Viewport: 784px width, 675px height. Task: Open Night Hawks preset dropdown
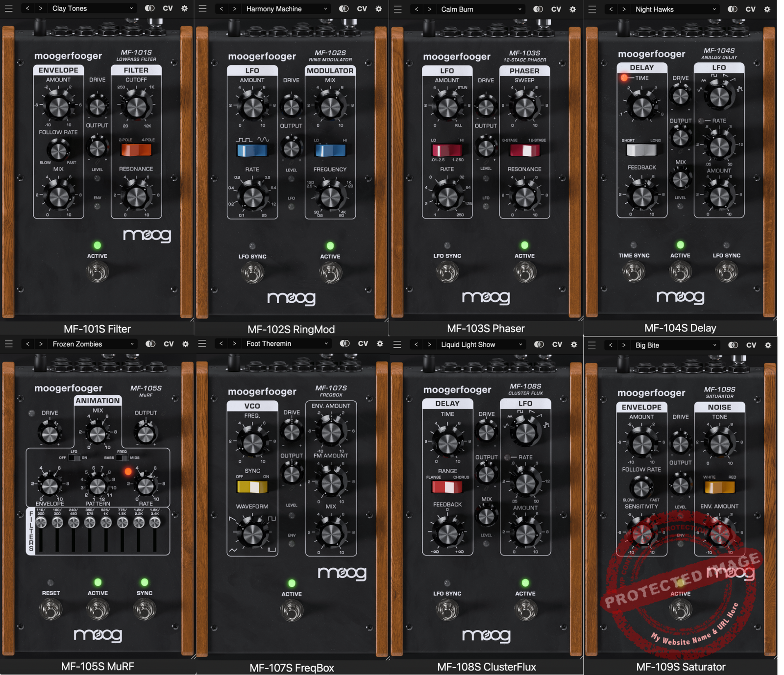pyautogui.click(x=676, y=9)
